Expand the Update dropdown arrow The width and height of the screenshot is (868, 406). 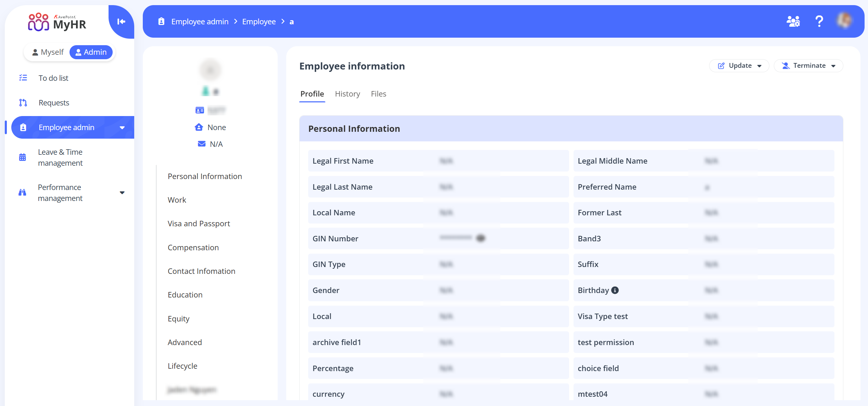point(760,66)
